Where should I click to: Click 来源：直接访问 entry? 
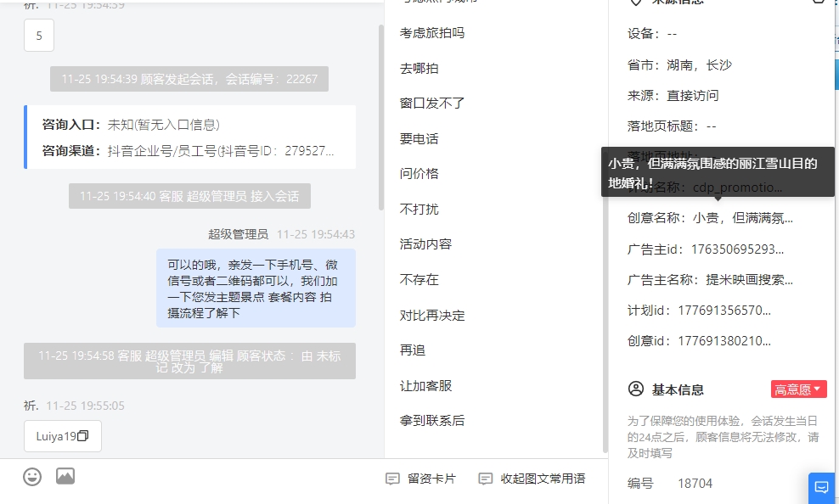[673, 96]
